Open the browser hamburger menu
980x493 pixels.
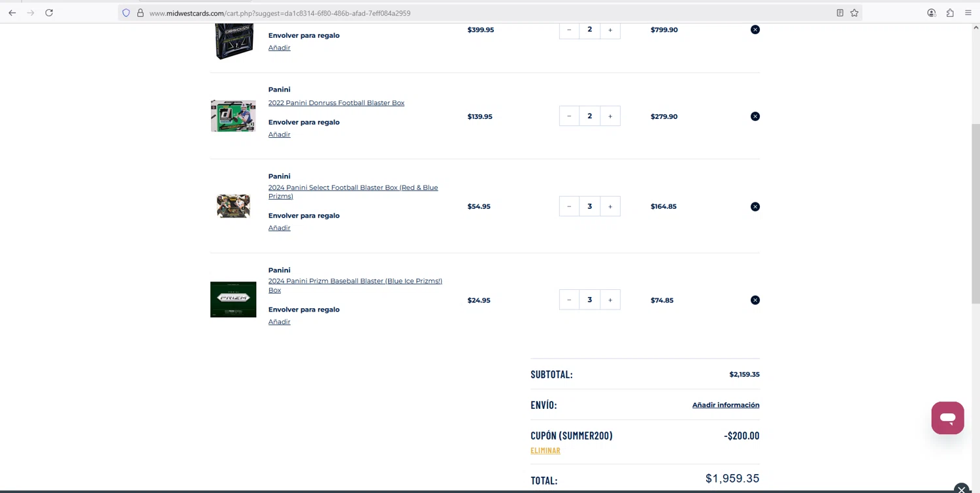pos(968,13)
